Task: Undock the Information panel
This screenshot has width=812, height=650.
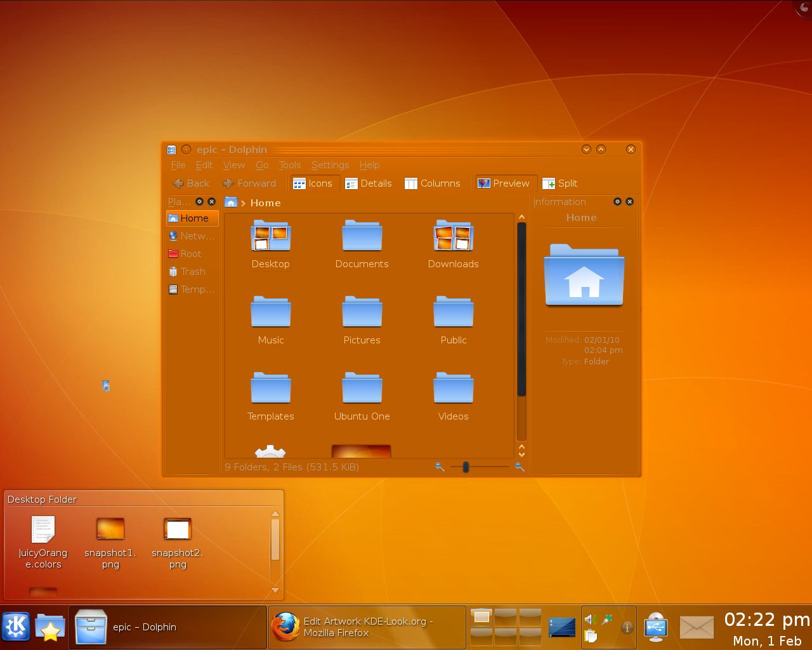Action: click(x=617, y=202)
